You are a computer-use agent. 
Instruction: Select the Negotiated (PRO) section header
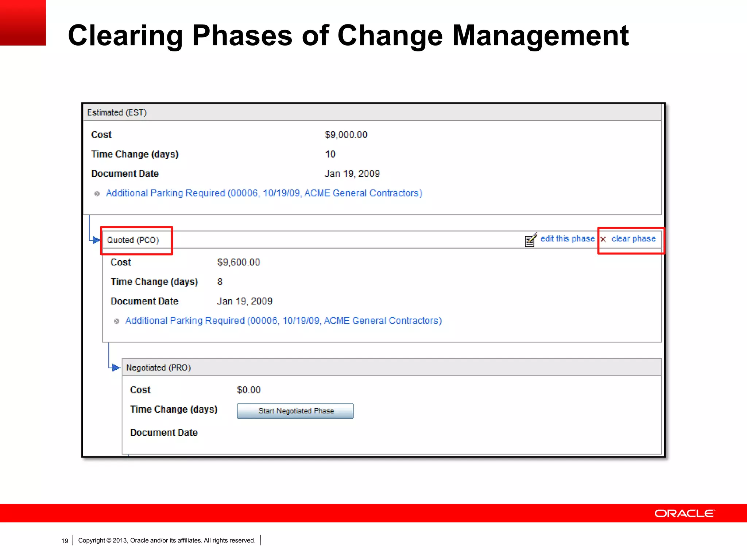point(391,367)
